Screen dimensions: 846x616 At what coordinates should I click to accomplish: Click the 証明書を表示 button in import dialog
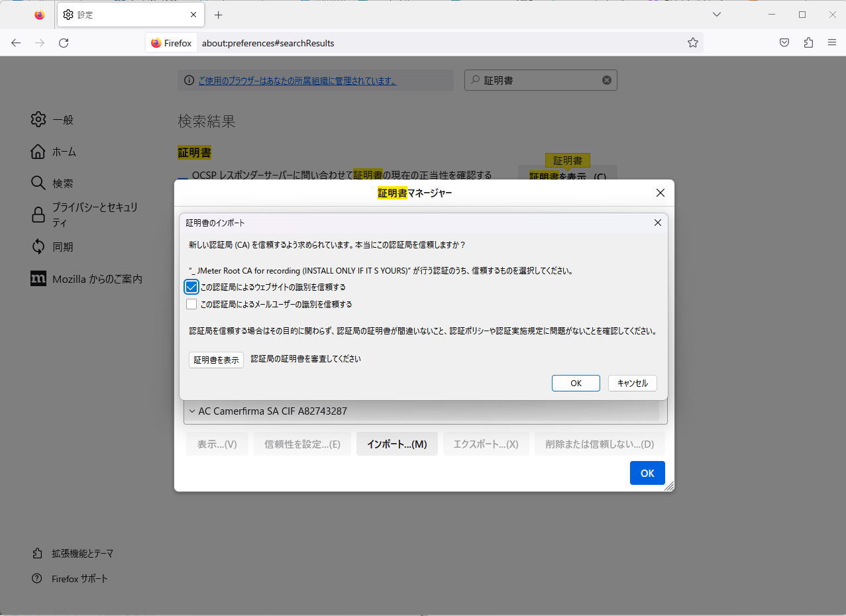pos(216,360)
